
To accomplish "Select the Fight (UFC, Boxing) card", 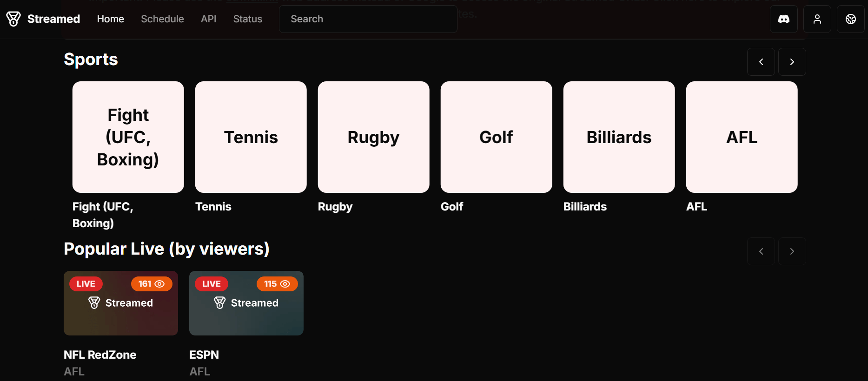I will 128,137.
